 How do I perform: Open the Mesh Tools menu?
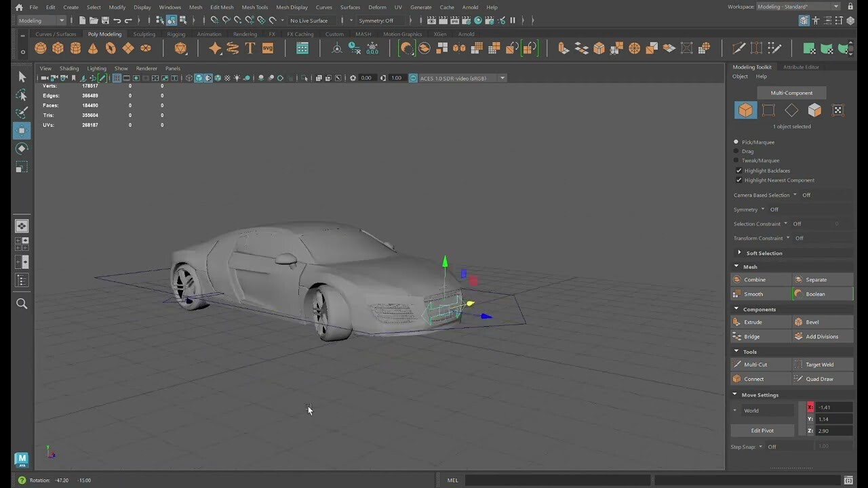pos(254,7)
